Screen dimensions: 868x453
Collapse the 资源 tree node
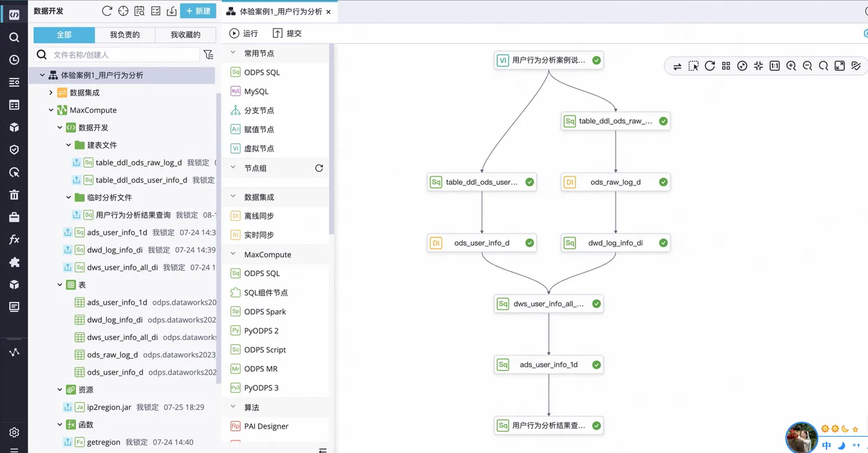point(60,390)
